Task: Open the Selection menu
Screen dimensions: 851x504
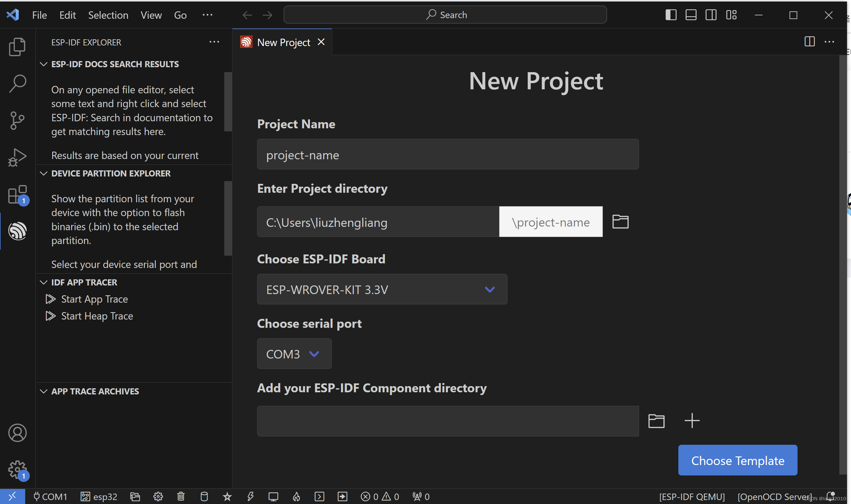Action: 108,15
